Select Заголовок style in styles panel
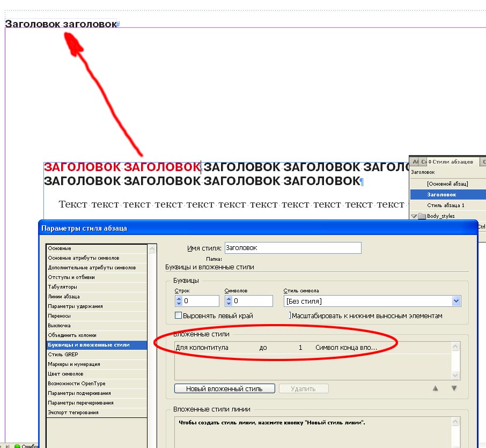Viewport: 486px width, 448px height. tap(448, 194)
